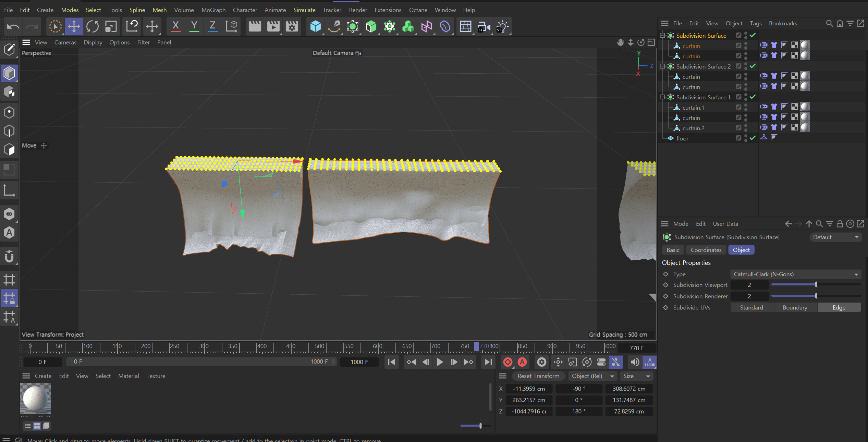Add Camera object icon

coord(484,26)
